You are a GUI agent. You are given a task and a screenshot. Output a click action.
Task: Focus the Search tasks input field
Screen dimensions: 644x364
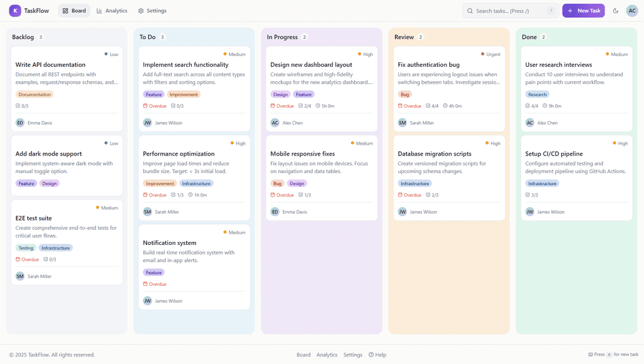tap(510, 11)
